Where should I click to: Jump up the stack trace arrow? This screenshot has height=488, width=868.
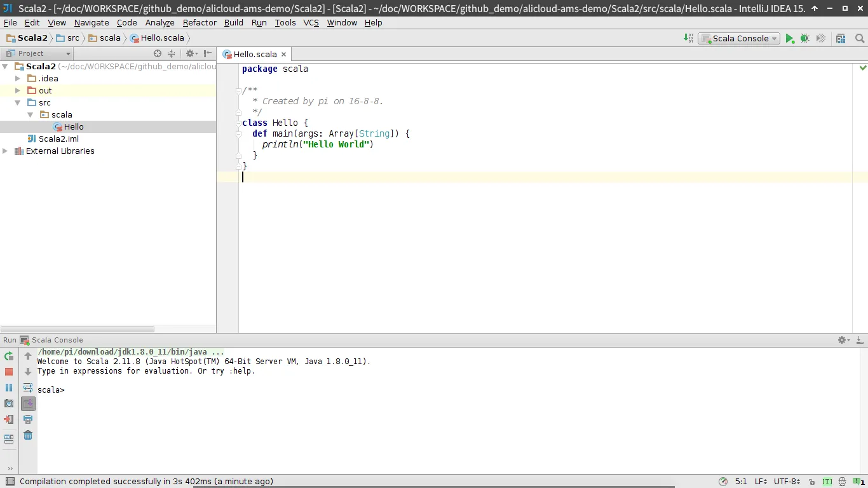28,356
